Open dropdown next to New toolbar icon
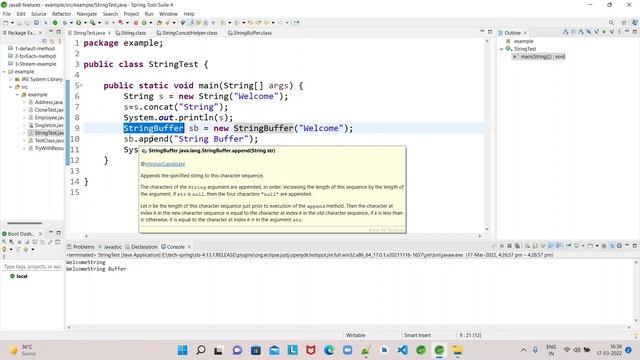 coord(12,22)
